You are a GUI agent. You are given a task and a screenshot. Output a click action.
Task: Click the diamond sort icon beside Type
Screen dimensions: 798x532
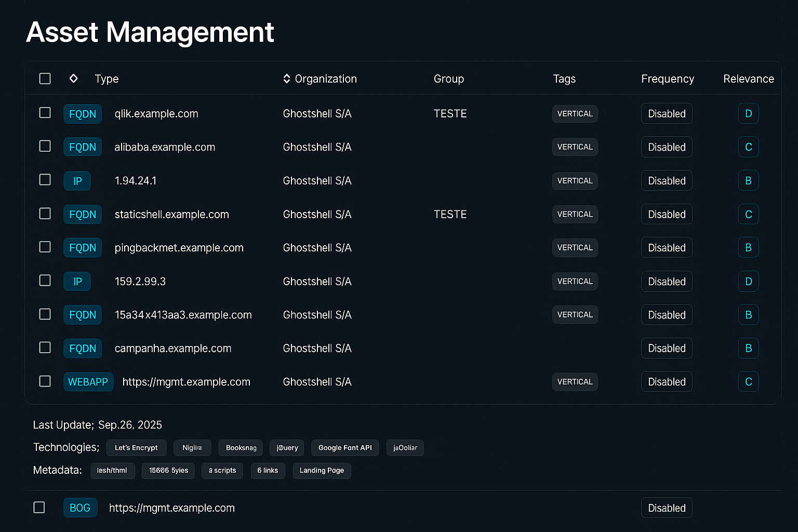(x=74, y=78)
